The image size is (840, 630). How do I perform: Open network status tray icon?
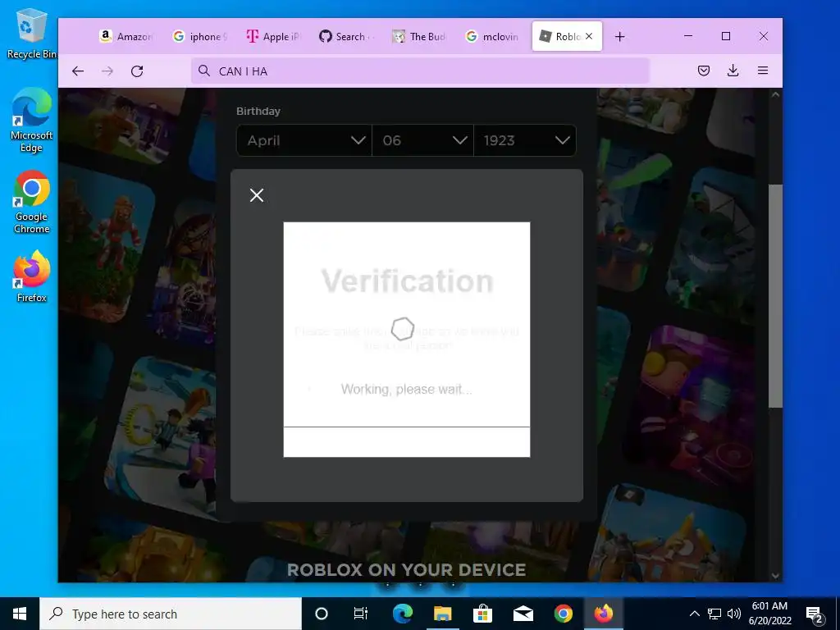(714, 614)
